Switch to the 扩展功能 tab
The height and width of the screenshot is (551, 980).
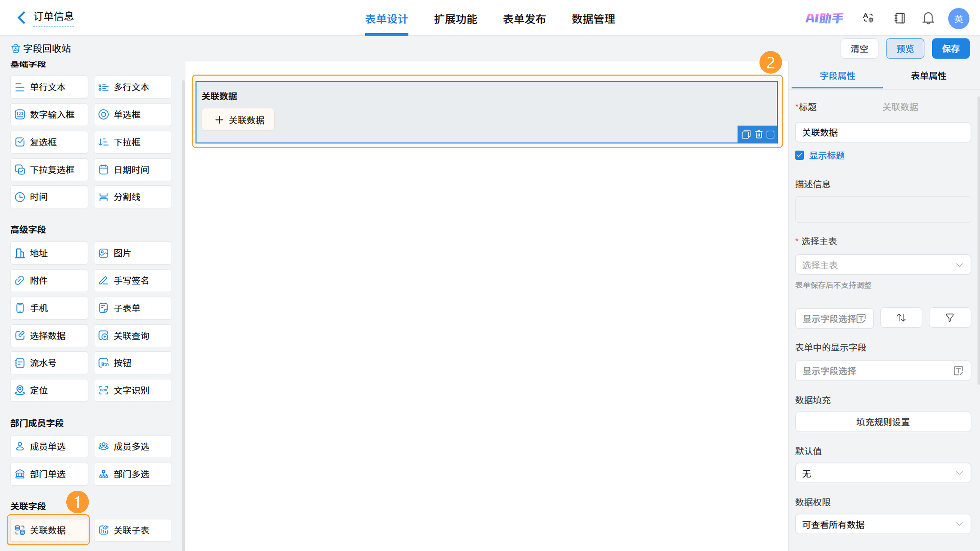(455, 19)
